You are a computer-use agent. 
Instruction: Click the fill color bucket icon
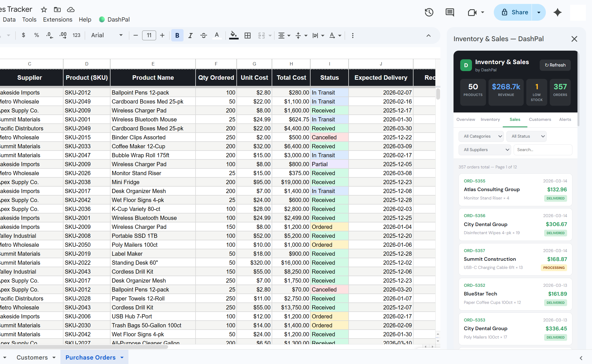click(x=233, y=36)
